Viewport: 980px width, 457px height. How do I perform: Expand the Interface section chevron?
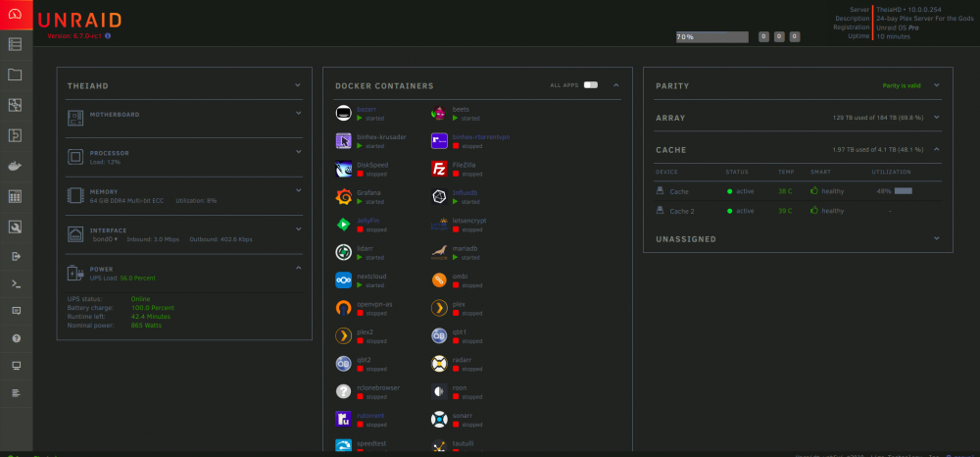point(298,228)
